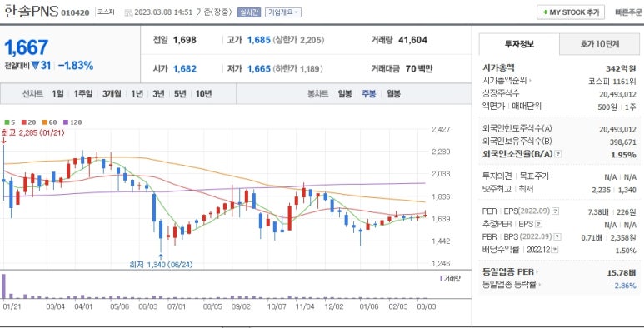Click the purple 120 moving-average legend swatch
The height and width of the screenshot is (328, 644).
[x=65, y=122]
